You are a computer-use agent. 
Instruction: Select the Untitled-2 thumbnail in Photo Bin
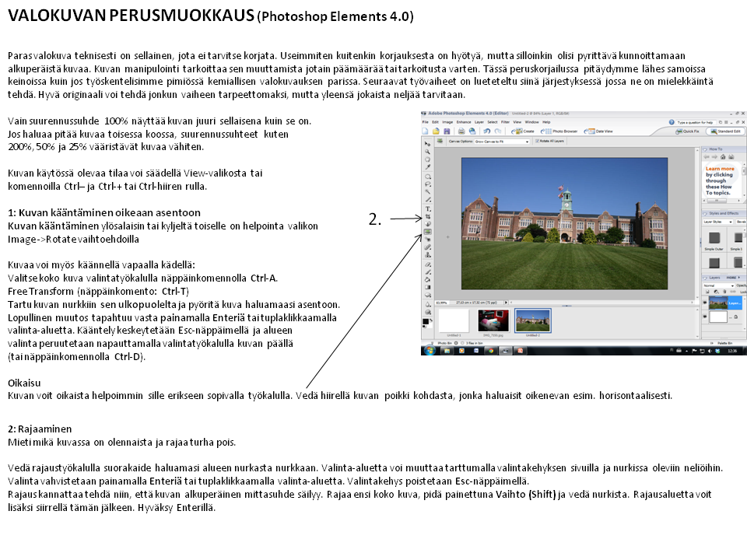coord(532,321)
